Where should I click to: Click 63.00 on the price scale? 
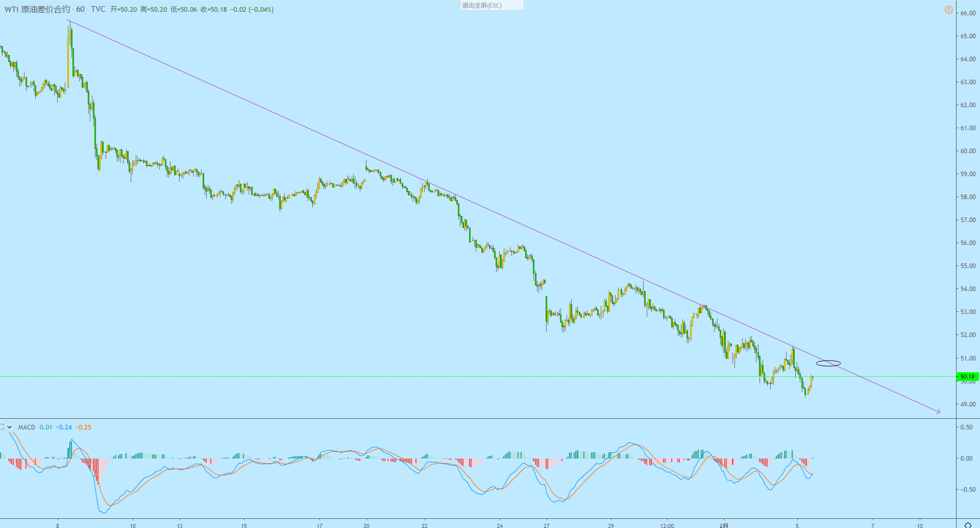(968, 82)
